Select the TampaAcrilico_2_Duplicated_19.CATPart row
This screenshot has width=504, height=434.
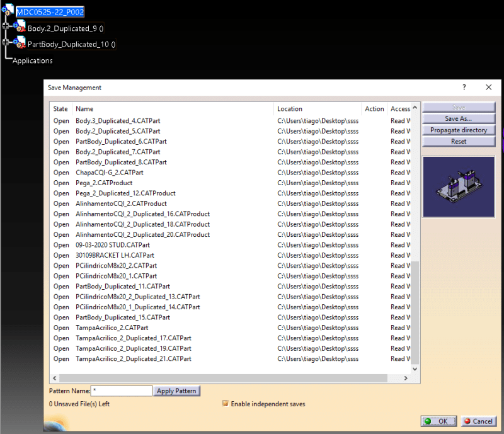tap(231, 348)
